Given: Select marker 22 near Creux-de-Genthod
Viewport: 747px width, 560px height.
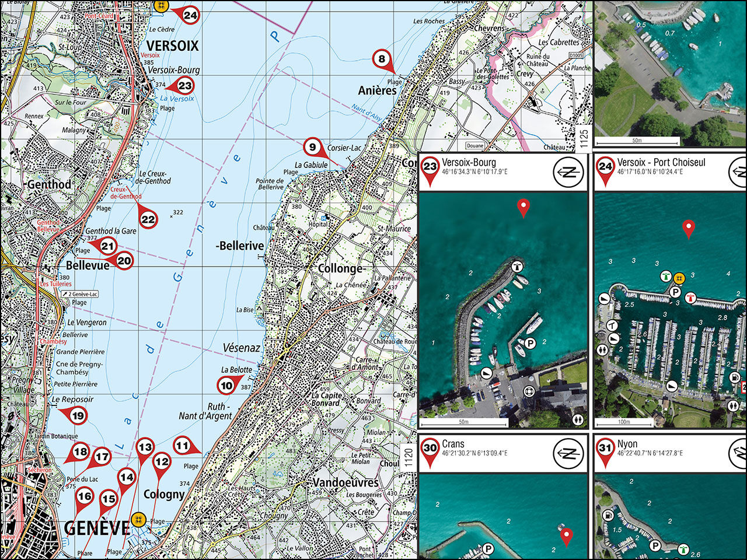Looking at the screenshot, I should pos(148,219).
